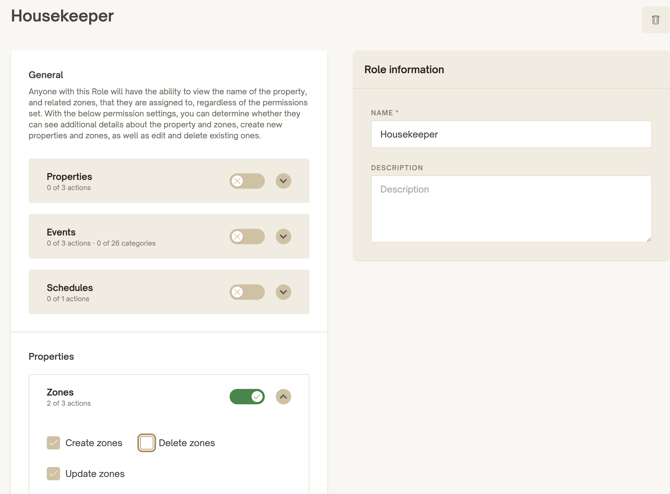Viewport: 670px width, 494px height.
Task: Collapse the Zones section chevron
Action: tap(283, 397)
